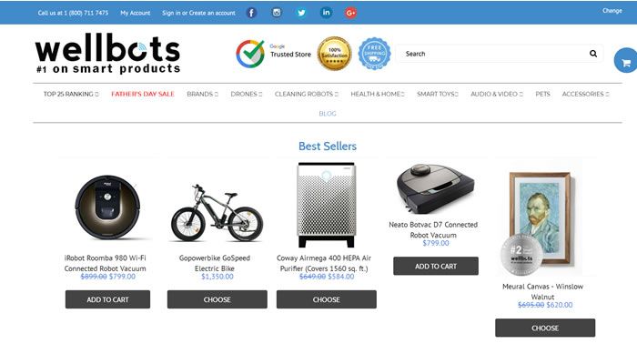Screen dimensions: 637x364
Task: Open the Meural Canvas product thumbnail
Action: pyautogui.click(x=540, y=218)
